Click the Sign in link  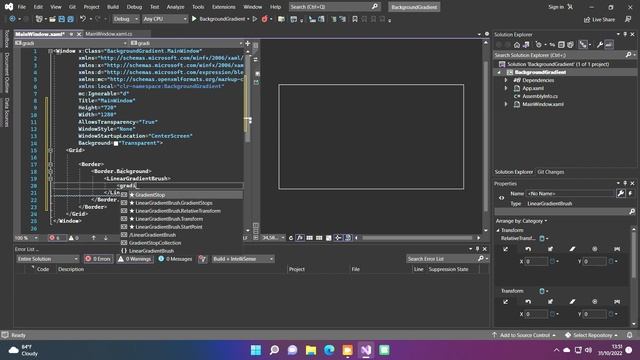click(x=556, y=7)
